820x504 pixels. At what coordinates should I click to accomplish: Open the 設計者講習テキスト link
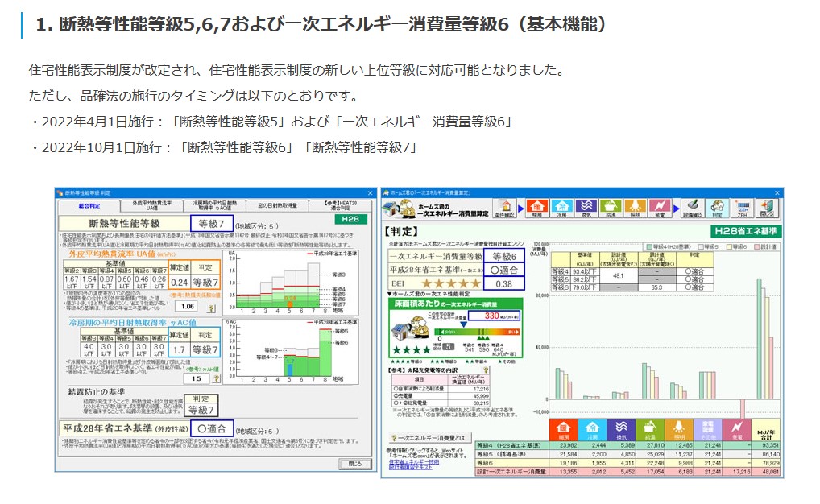410,468
